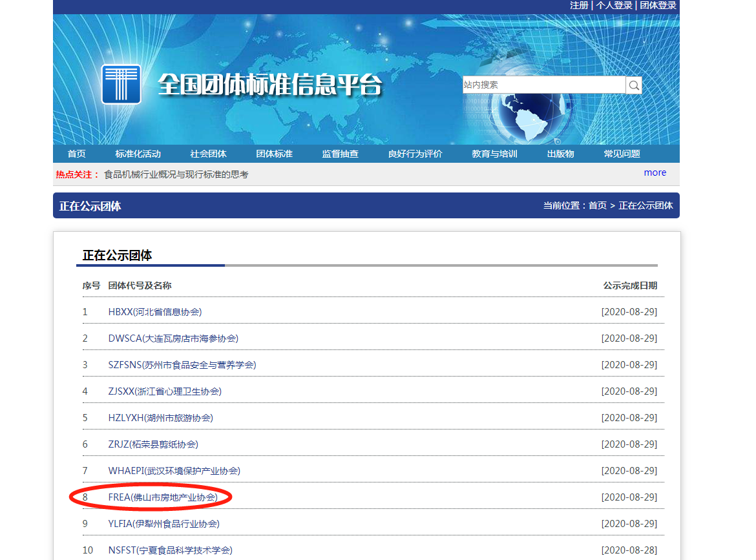Open 良好行为评价 navigation item
756x560 pixels.
(415, 154)
